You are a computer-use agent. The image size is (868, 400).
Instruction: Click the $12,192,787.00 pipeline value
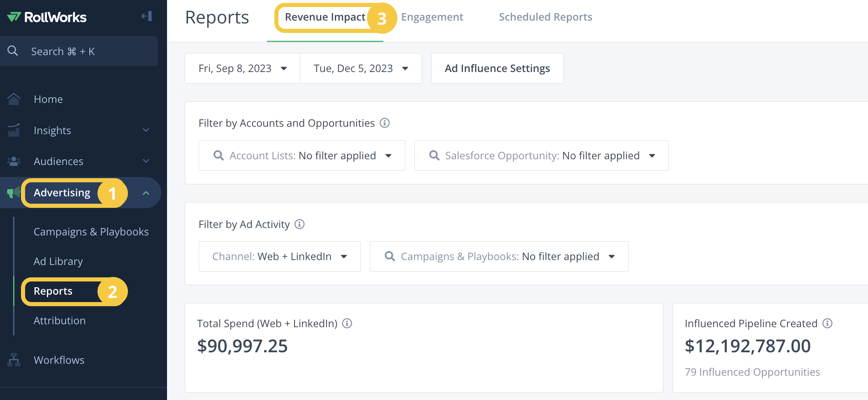click(747, 346)
